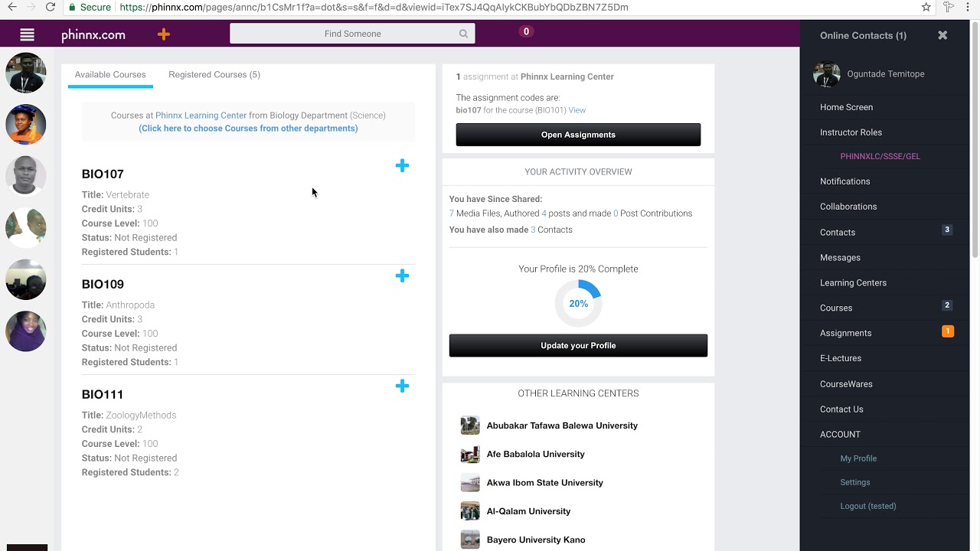Reload the browser page
The width and height of the screenshot is (980, 551).
[51, 7]
